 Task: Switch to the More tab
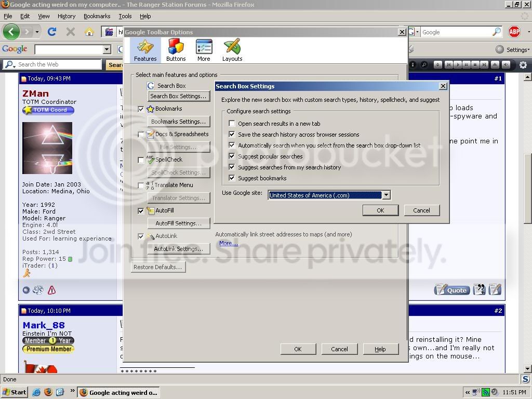pos(204,50)
